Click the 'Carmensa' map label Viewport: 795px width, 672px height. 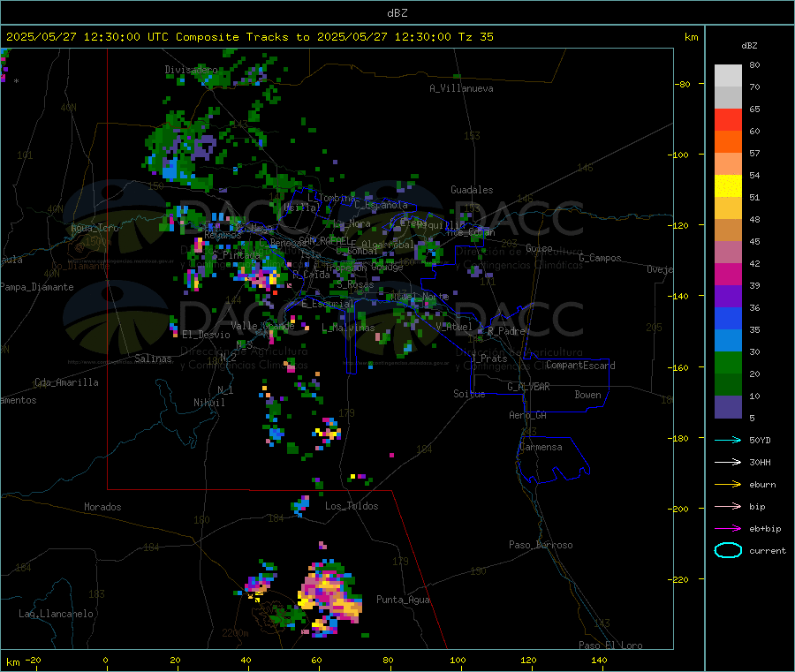click(541, 448)
